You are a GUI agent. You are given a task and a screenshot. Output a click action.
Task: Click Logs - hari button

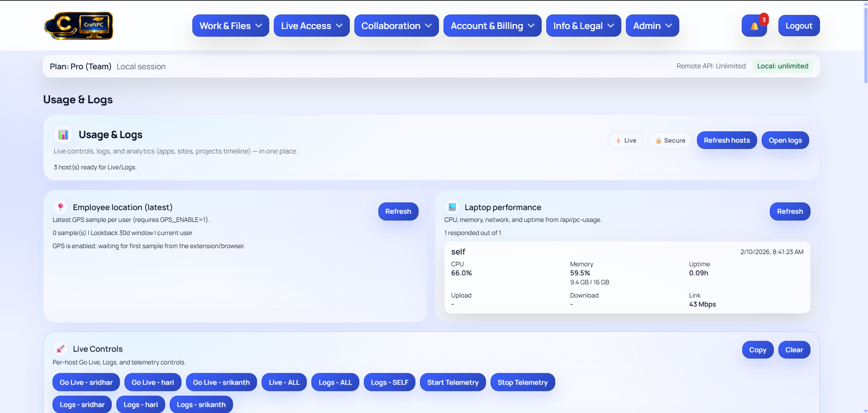click(x=141, y=404)
